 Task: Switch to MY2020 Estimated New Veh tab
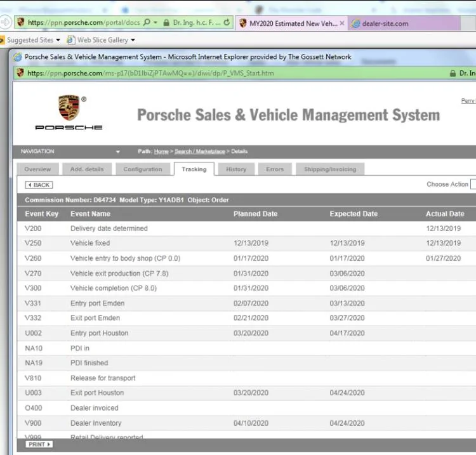click(293, 23)
